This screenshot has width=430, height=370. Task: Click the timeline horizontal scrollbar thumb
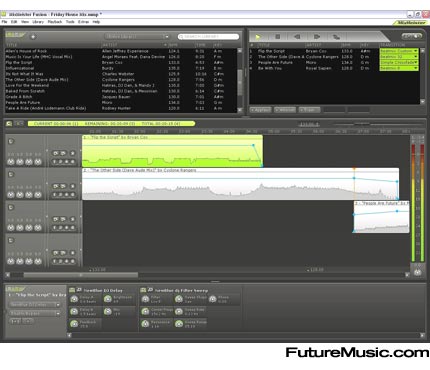coord(80,275)
